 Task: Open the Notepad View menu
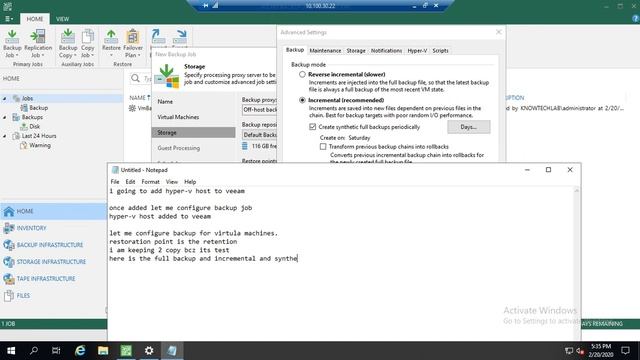(171, 182)
